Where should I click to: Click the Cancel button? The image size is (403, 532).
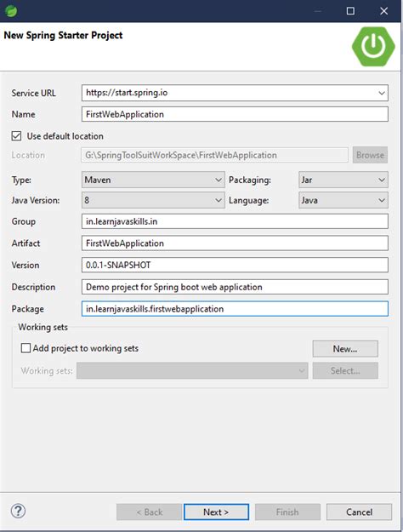pos(359,512)
